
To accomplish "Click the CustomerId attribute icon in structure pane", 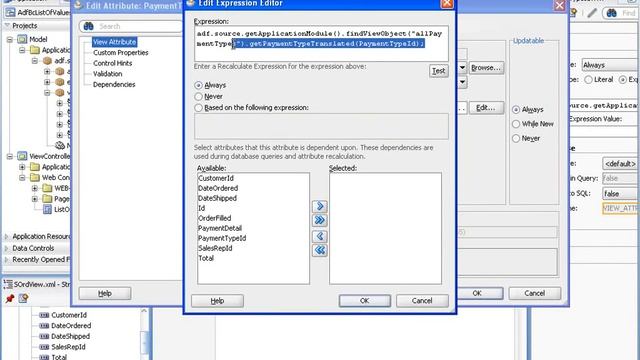I will pyautogui.click(x=44, y=315).
